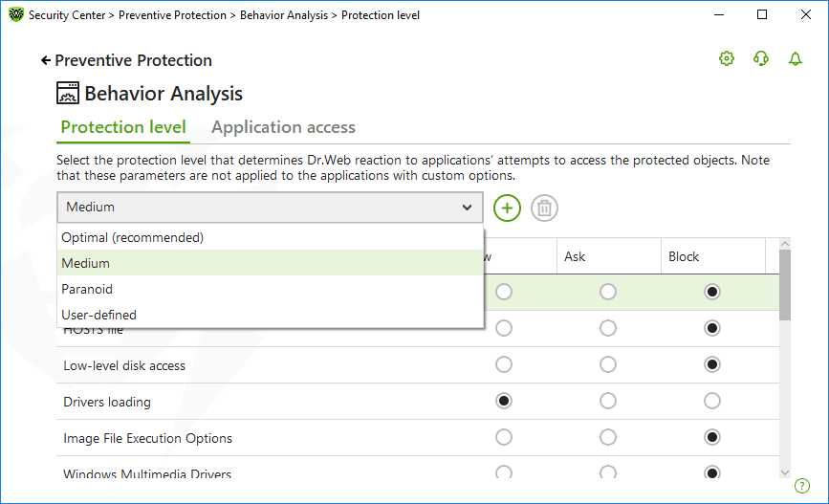Set Low-level disk access to Allow
The height and width of the screenshot is (504, 829).
(x=504, y=364)
